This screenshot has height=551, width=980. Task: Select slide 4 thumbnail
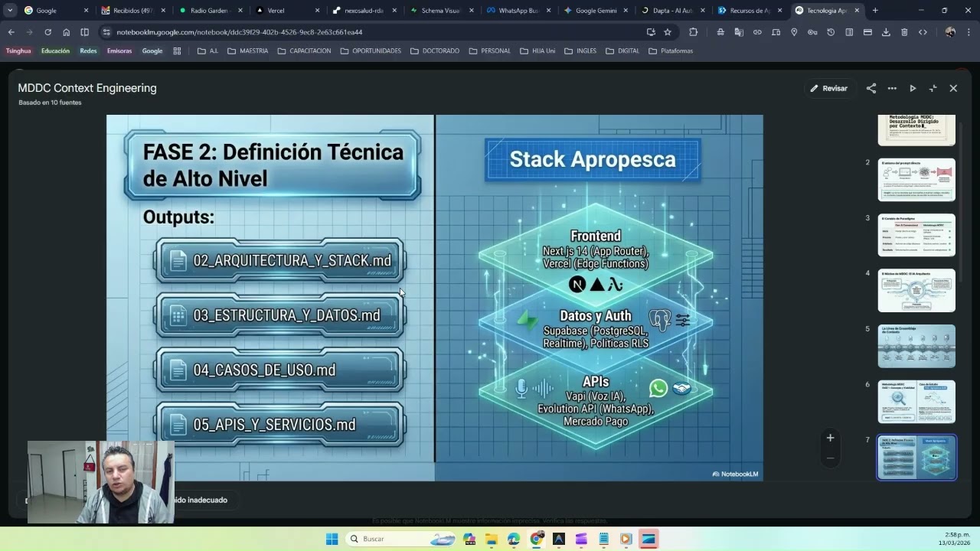coord(916,290)
